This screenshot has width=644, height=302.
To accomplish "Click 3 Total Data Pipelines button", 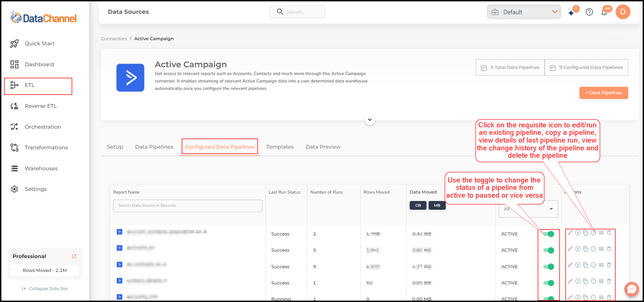I will (x=510, y=68).
